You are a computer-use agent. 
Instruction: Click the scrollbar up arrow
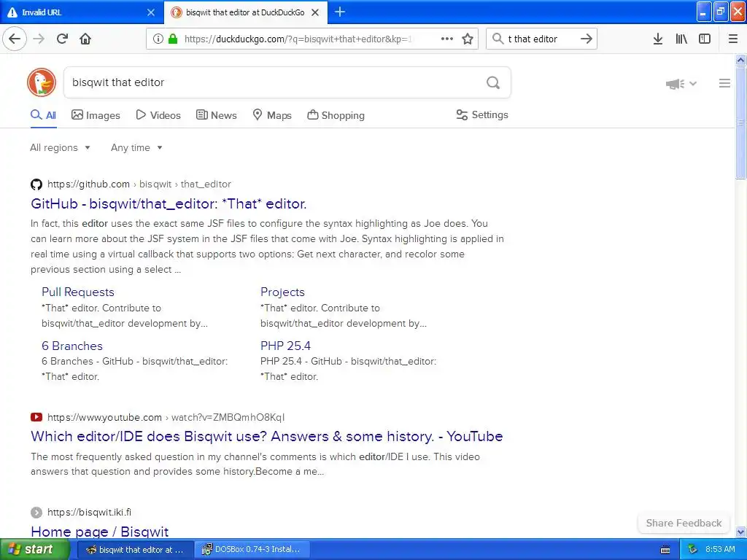tap(740, 60)
